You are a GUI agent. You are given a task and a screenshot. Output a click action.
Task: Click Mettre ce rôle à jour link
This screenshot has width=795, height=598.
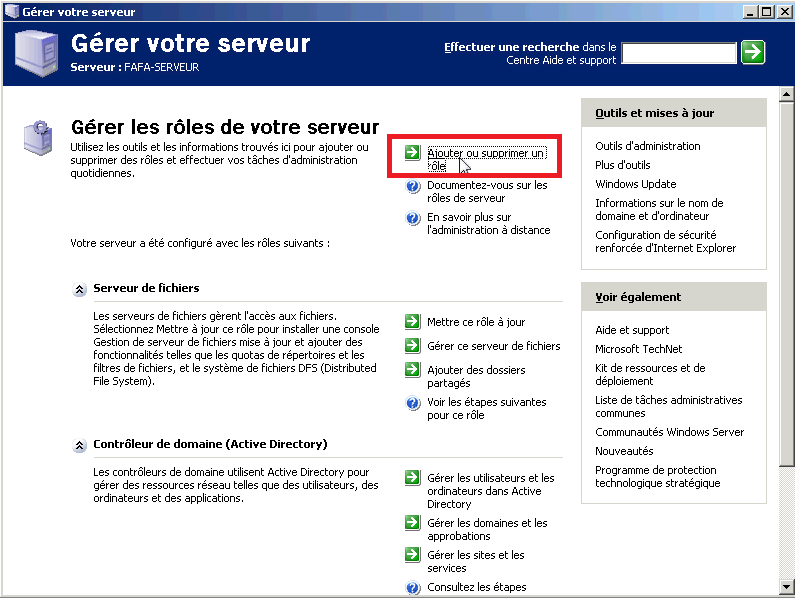coord(476,322)
